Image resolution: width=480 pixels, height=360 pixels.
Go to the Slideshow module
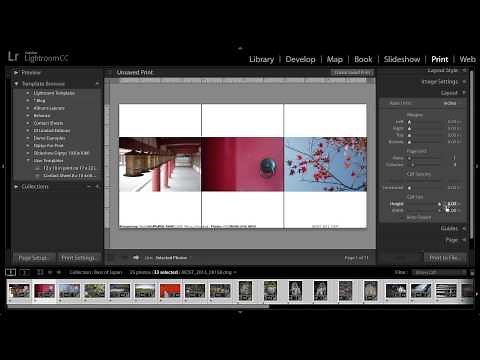tap(402, 59)
